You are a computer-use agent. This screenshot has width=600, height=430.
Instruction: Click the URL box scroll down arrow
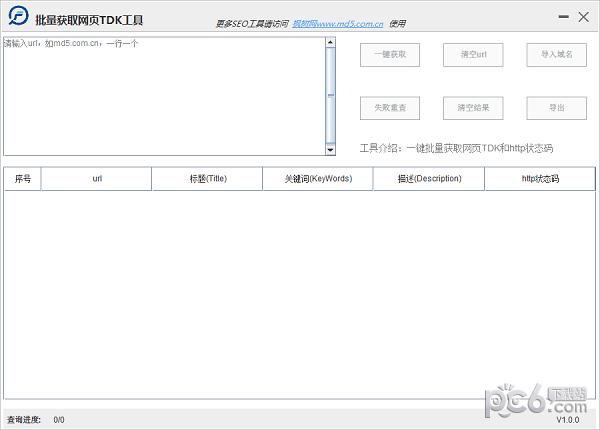pyautogui.click(x=331, y=150)
